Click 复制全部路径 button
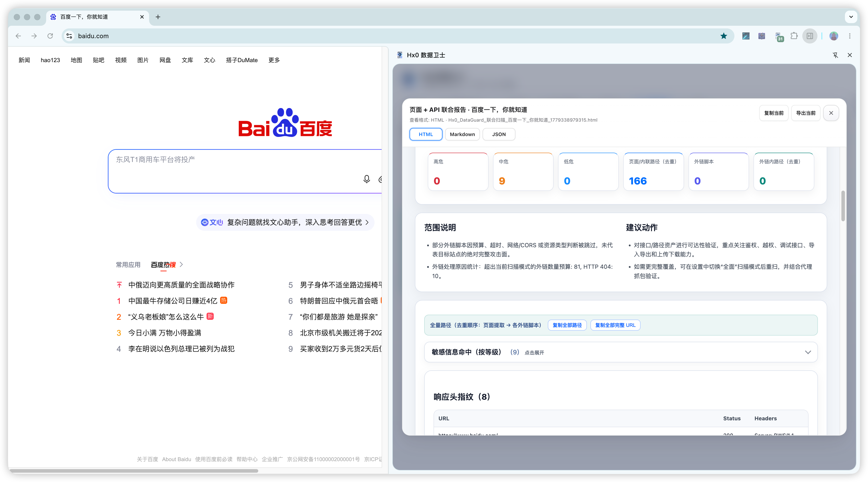Screen dimensions: 868x482 point(567,325)
